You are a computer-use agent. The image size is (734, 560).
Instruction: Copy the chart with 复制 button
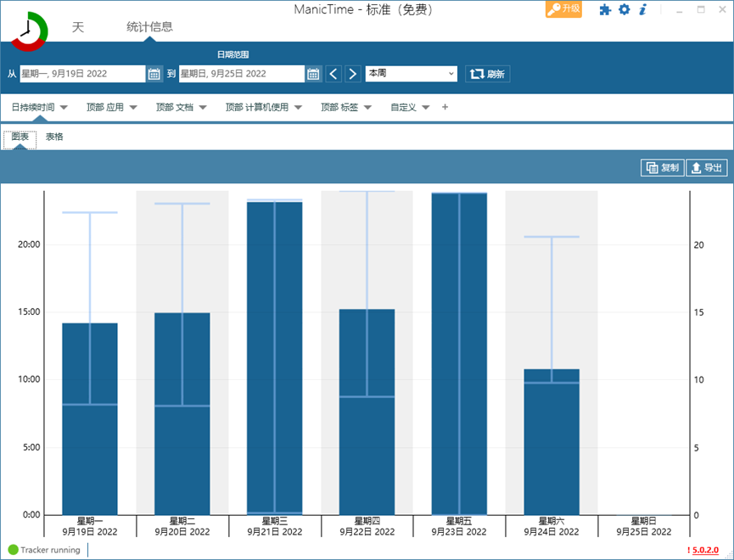coord(662,168)
